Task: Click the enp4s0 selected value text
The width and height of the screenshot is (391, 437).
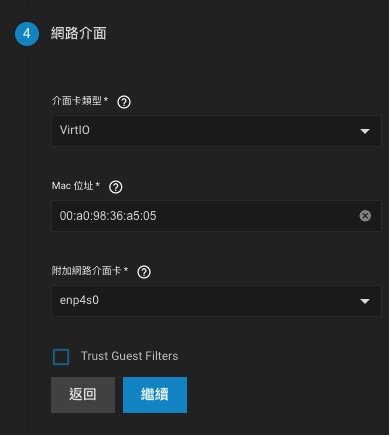Action: pyautogui.click(x=80, y=301)
